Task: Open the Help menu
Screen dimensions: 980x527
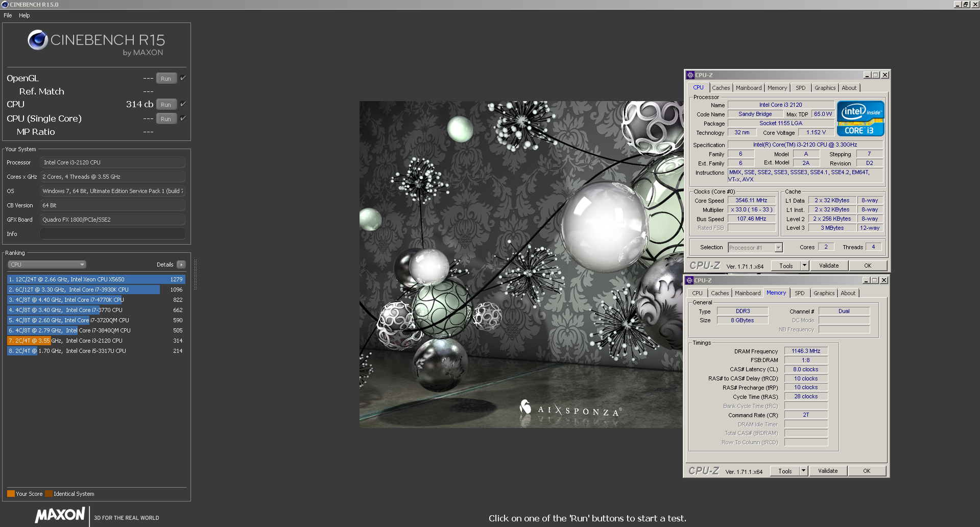Action: [25, 15]
